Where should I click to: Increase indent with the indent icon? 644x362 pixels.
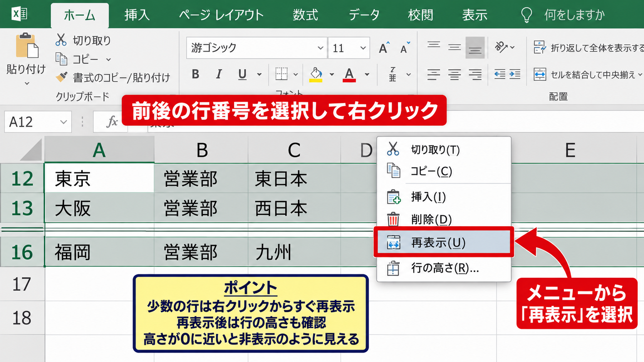(x=515, y=74)
